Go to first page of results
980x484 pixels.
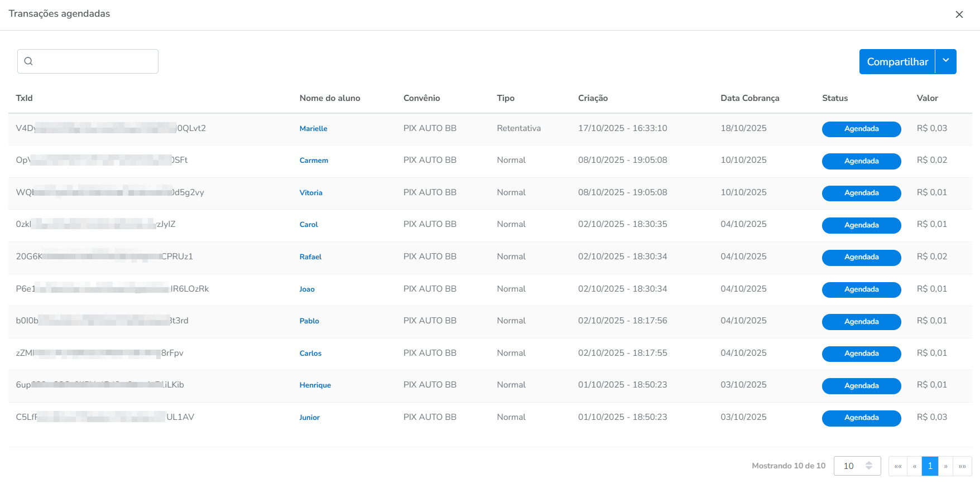click(x=897, y=466)
